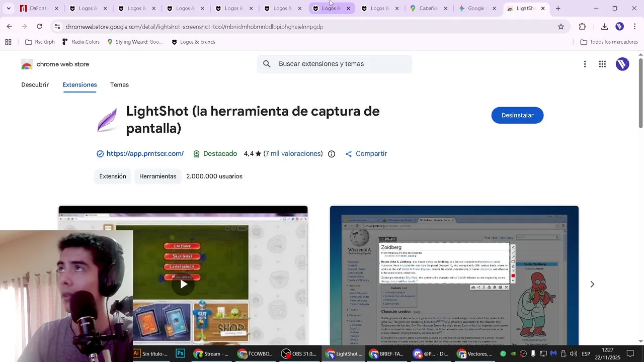644x362 pixels.
Task: Select the Herramientas category chip
Action: pos(158,176)
